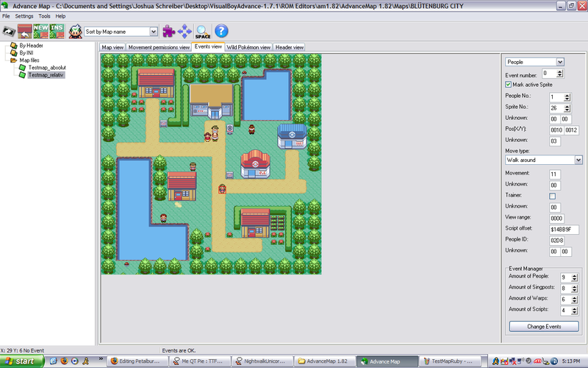
Task: Decrease the Amount of Singposts spinner
Action: pyautogui.click(x=574, y=291)
